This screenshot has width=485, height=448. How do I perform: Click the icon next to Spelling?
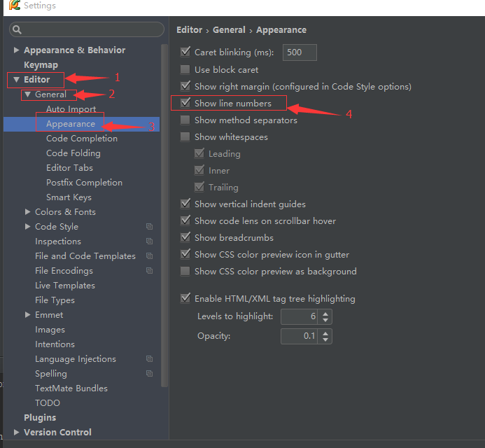[149, 373]
